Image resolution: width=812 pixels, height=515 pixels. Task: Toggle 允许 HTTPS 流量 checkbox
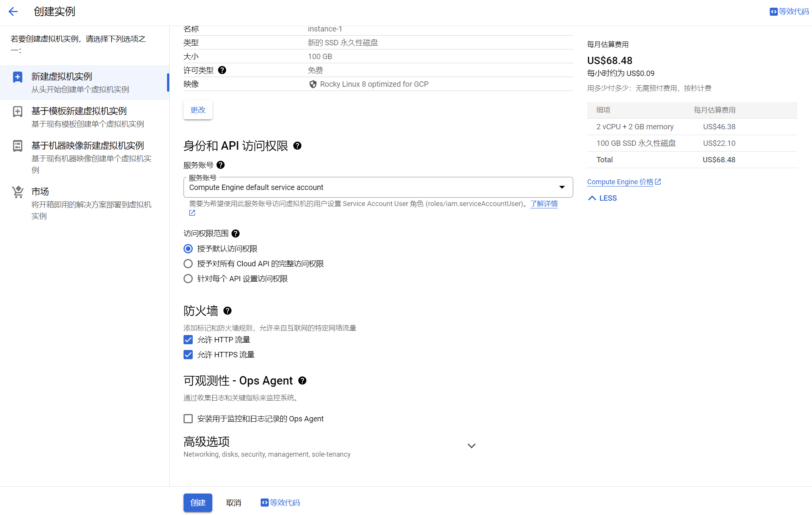188,355
